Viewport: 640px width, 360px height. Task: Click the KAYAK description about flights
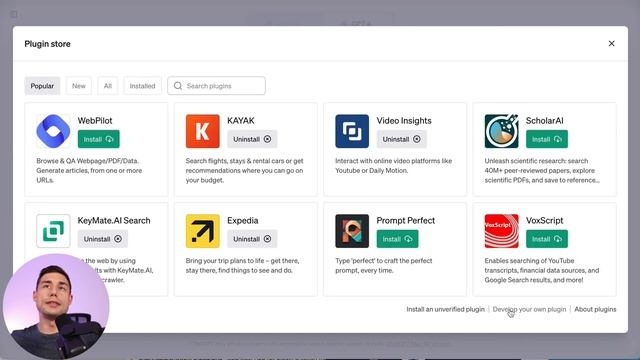click(x=244, y=171)
